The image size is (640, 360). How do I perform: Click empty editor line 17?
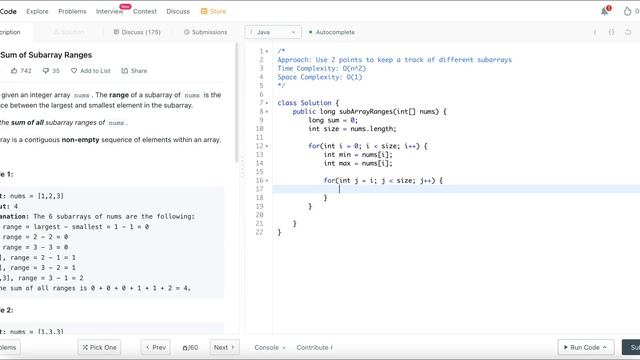click(456, 189)
